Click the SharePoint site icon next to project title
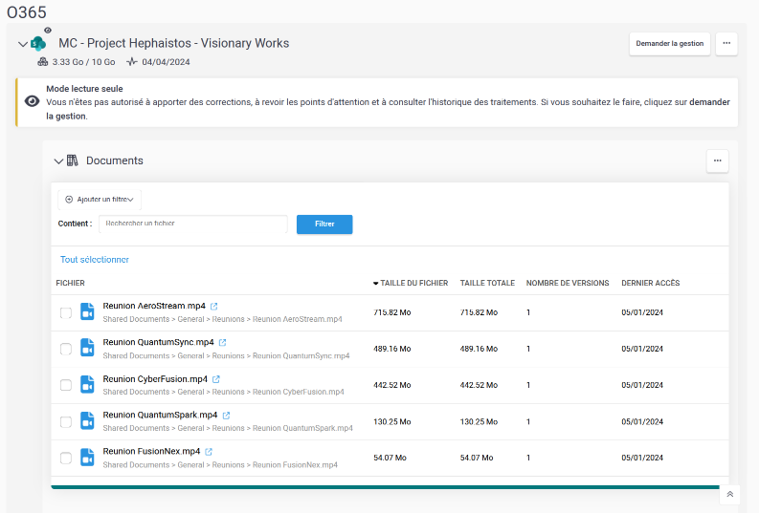The width and height of the screenshot is (759, 513). tap(39, 43)
